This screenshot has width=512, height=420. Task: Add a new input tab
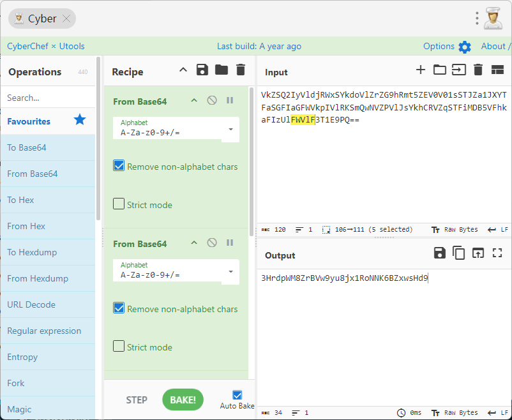tap(421, 70)
